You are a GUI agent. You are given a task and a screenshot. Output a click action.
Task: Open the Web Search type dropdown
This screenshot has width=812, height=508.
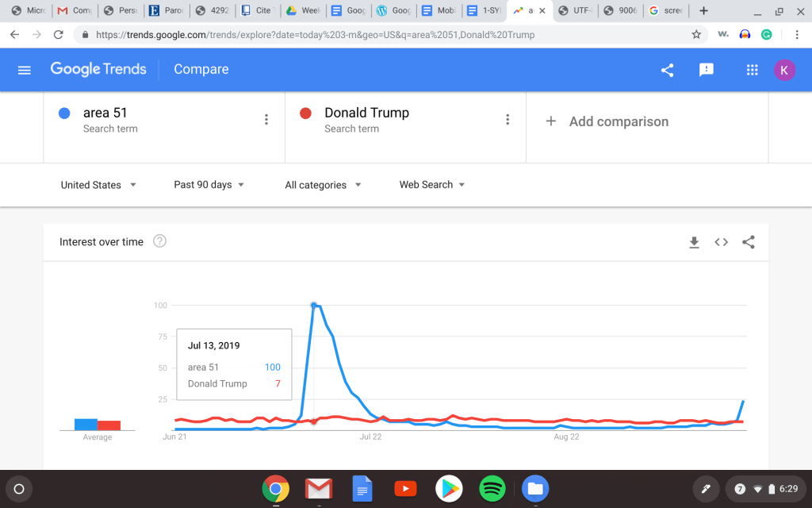click(x=432, y=185)
